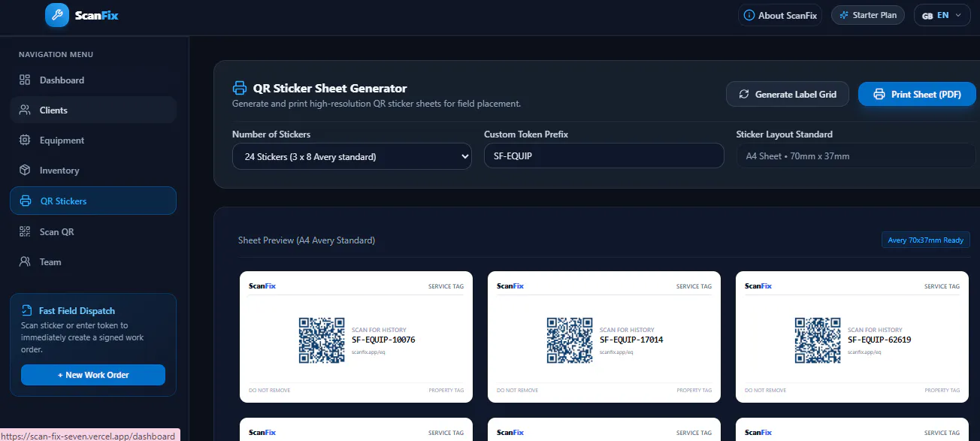The image size is (980, 441).
Task: Click the status bar URL at the bottom left
Action: 90,436
